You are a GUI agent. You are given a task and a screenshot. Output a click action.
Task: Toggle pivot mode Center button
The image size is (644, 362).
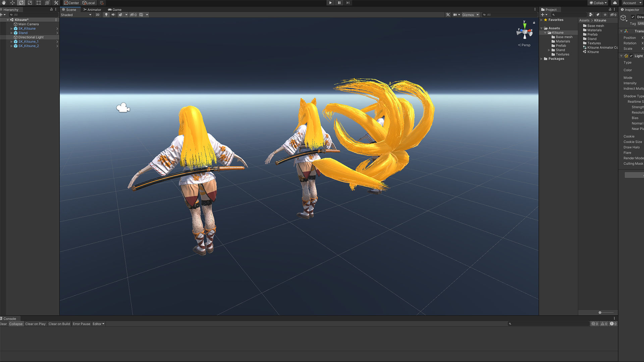point(71,3)
